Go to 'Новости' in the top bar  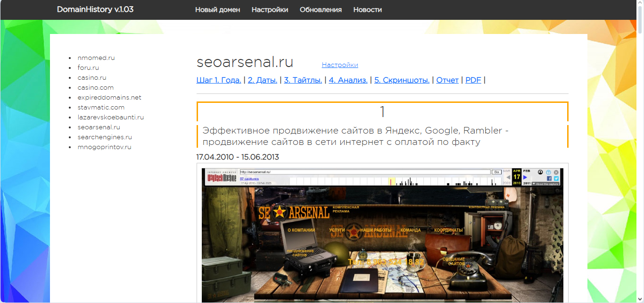pyautogui.click(x=367, y=9)
